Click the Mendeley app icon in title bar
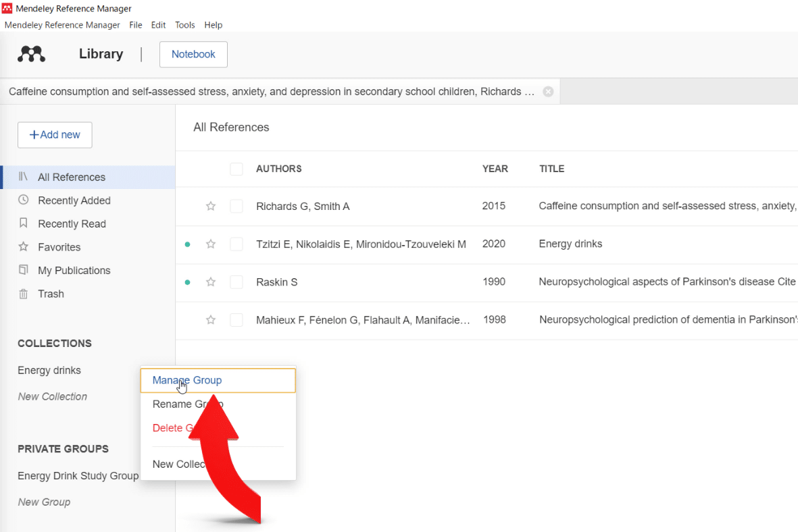Image resolution: width=798 pixels, height=532 pixels. (x=7, y=8)
